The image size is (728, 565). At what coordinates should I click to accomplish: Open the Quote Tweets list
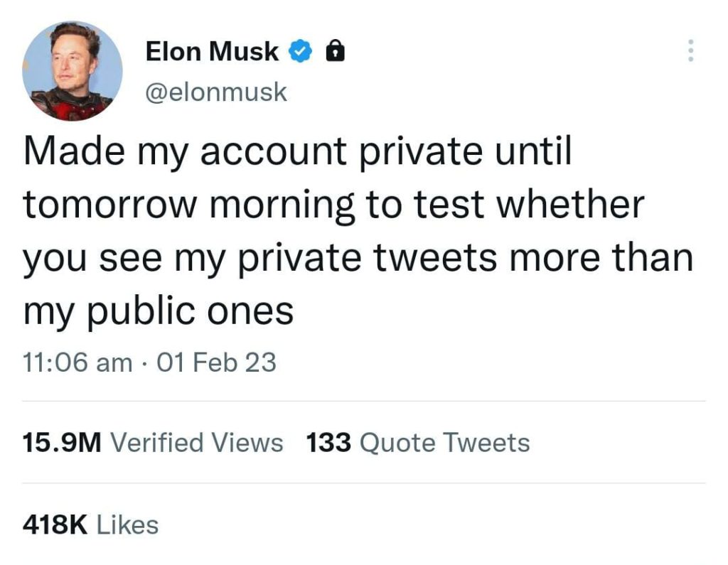tap(445, 443)
